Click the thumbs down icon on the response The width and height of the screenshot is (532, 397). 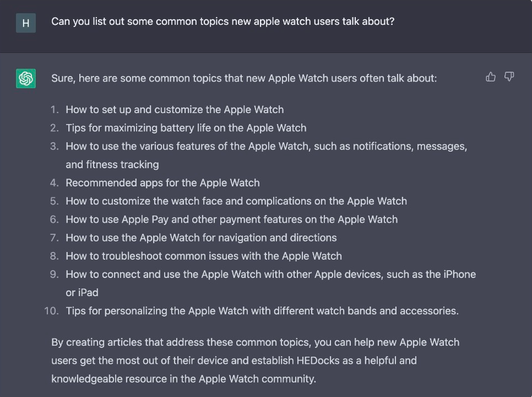point(509,77)
